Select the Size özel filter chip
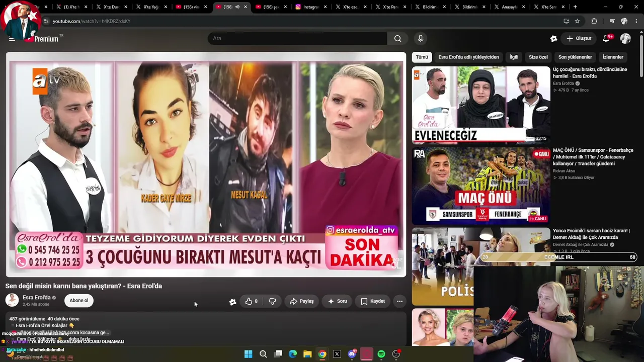 click(x=538, y=57)
